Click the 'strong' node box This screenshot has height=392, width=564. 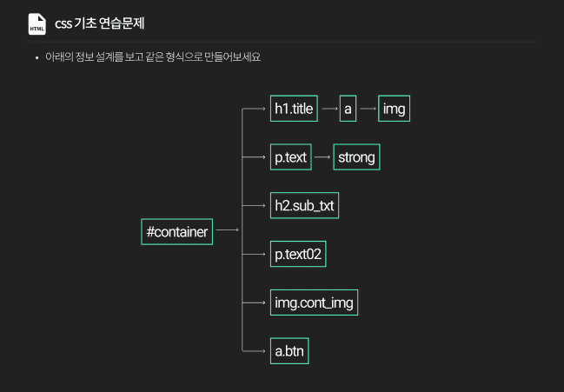356,157
